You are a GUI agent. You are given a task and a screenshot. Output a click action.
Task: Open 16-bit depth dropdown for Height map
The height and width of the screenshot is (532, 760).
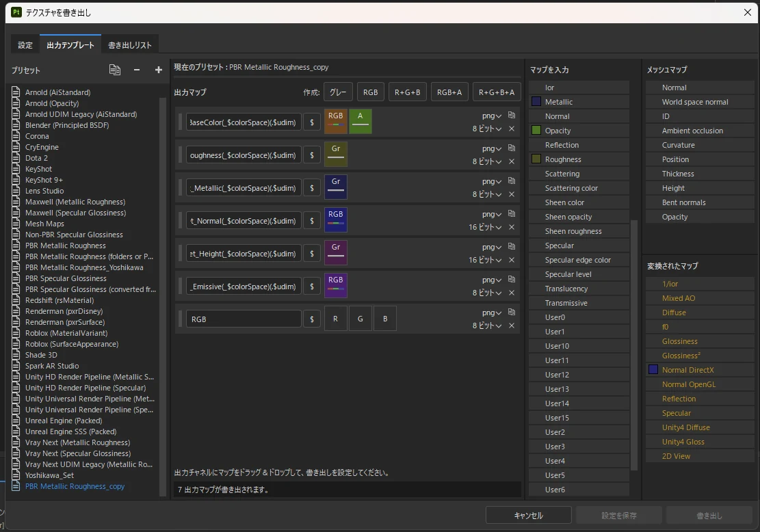[485, 260]
